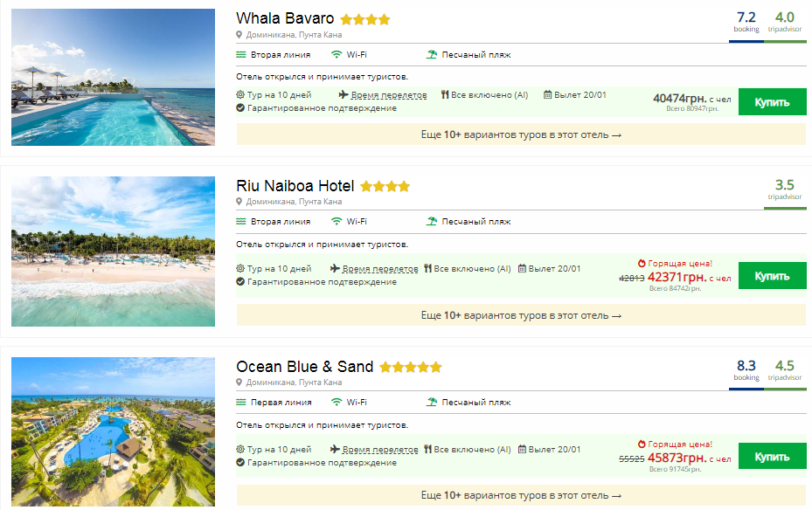
Task: Expand additional tours for Ocean Blue & Sand
Action: [x=521, y=495]
